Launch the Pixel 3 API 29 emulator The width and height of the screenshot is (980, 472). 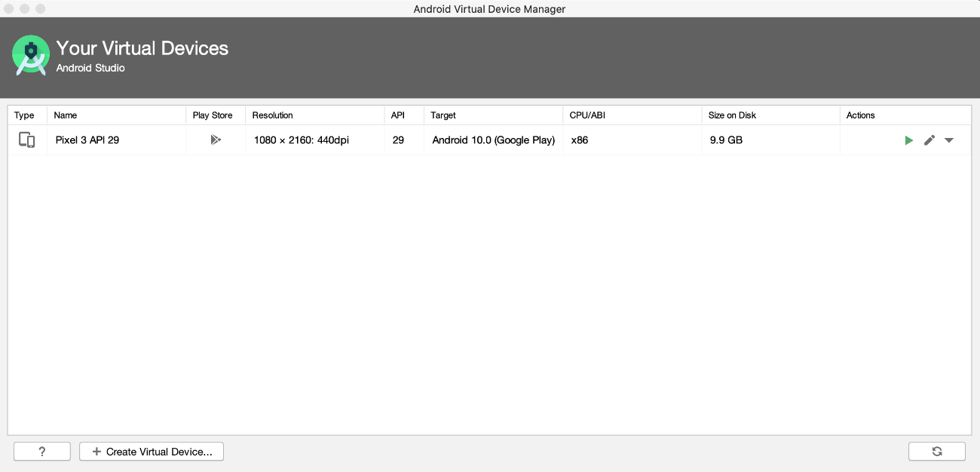coord(909,140)
